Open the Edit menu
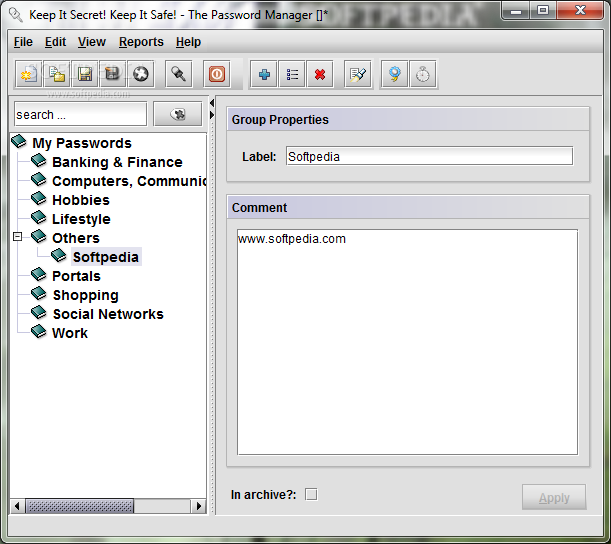Screen dimensions: 611x544 pos(55,42)
